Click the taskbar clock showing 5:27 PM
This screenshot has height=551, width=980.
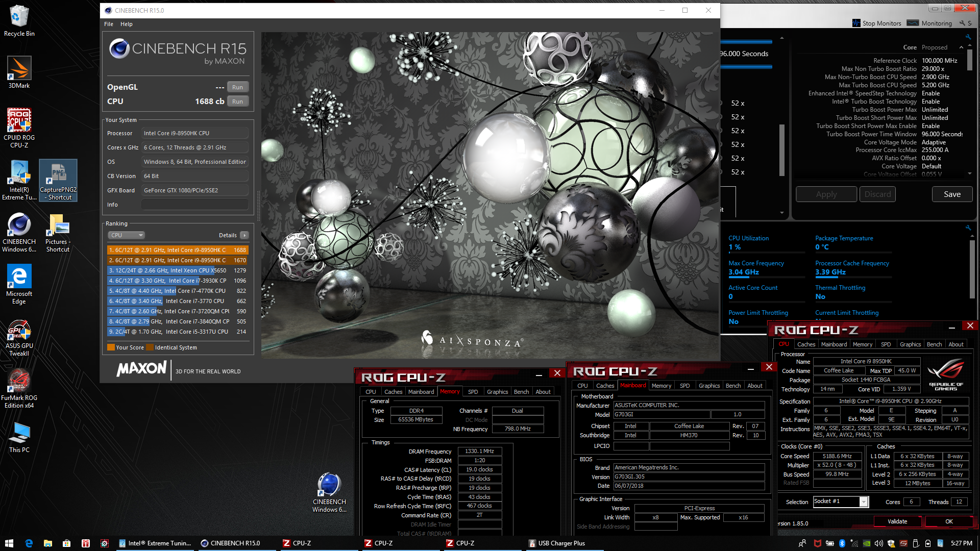(961, 543)
